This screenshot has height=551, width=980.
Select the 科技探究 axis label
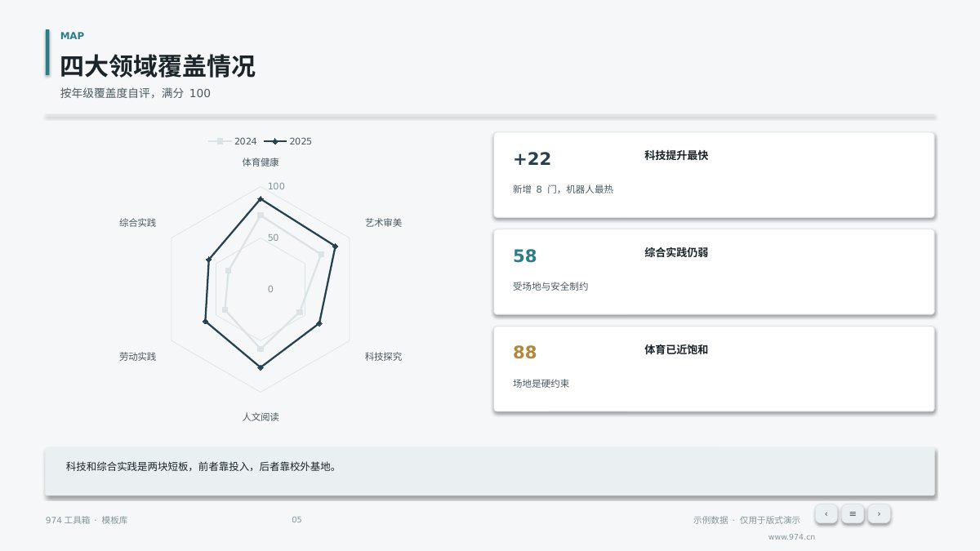(x=383, y=357)
